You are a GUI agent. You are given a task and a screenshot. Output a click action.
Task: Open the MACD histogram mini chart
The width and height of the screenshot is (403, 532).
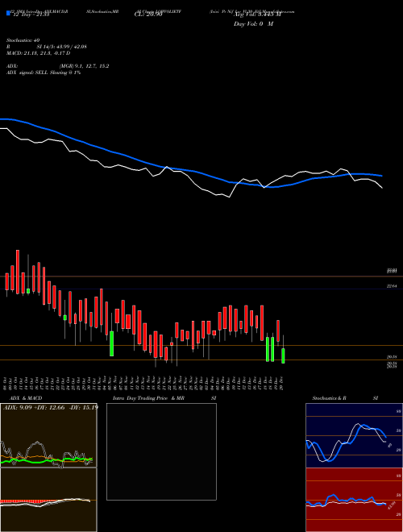coord(48,500)
